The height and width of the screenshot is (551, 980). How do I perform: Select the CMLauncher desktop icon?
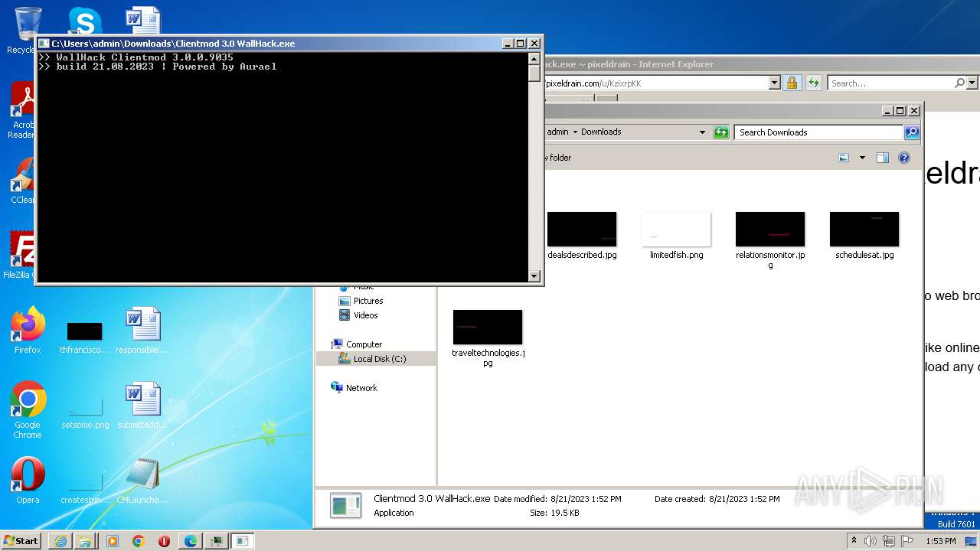(x=142, y=481)
